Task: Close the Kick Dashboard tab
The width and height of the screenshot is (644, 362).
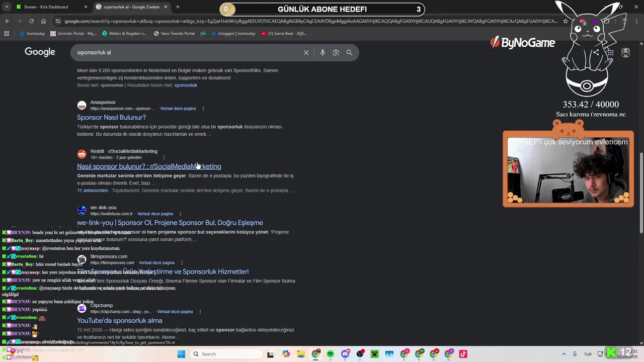Action: 86,7
